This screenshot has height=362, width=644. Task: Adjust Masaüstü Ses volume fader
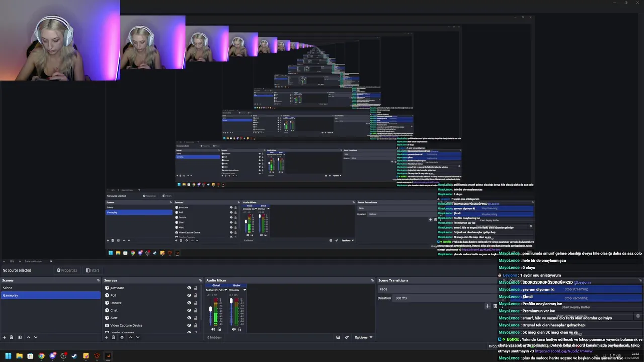point(210,310)
